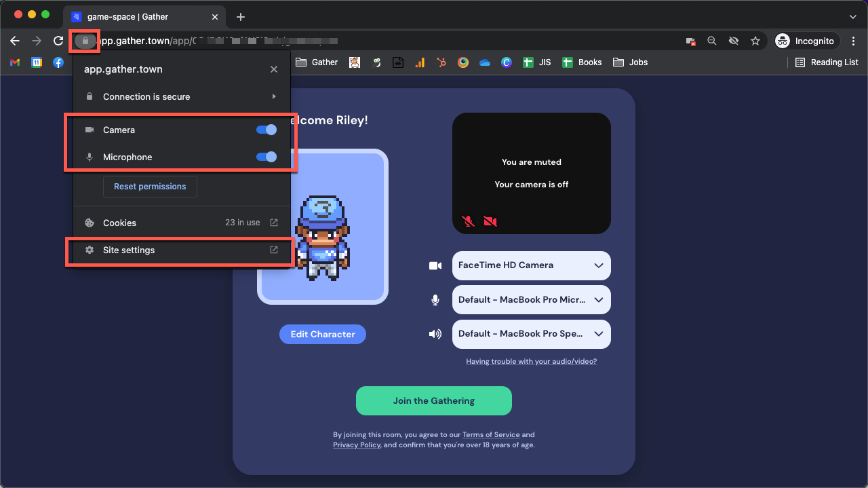868x488 pixels.
Task: Open the Google Calendar bookmark
Action: (x=37, y=62)
